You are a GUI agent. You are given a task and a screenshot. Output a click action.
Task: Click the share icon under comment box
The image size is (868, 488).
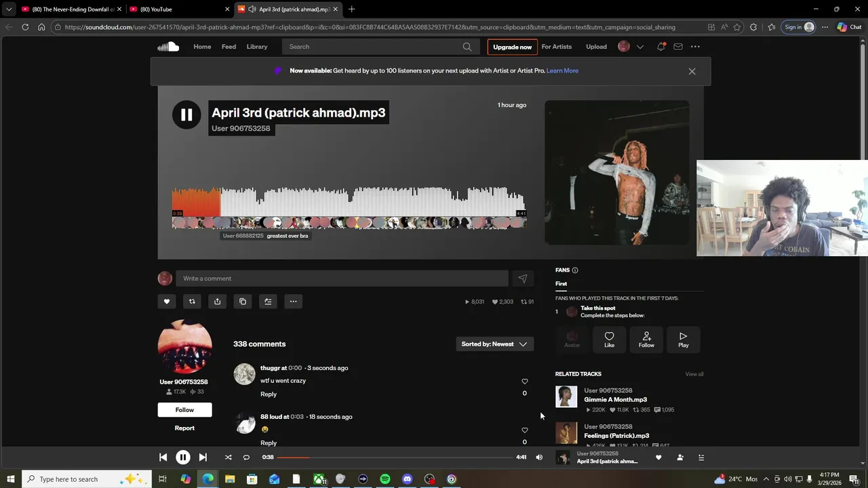pos(217,302)
